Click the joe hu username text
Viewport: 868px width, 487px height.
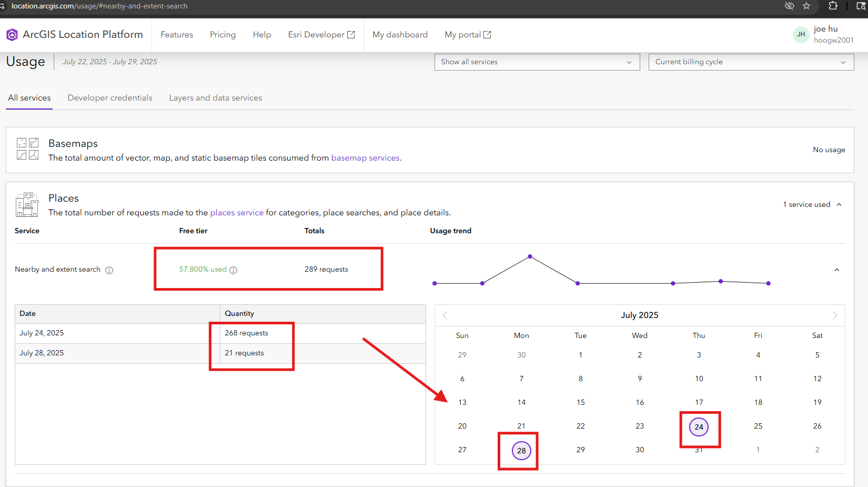pos(825,29)
